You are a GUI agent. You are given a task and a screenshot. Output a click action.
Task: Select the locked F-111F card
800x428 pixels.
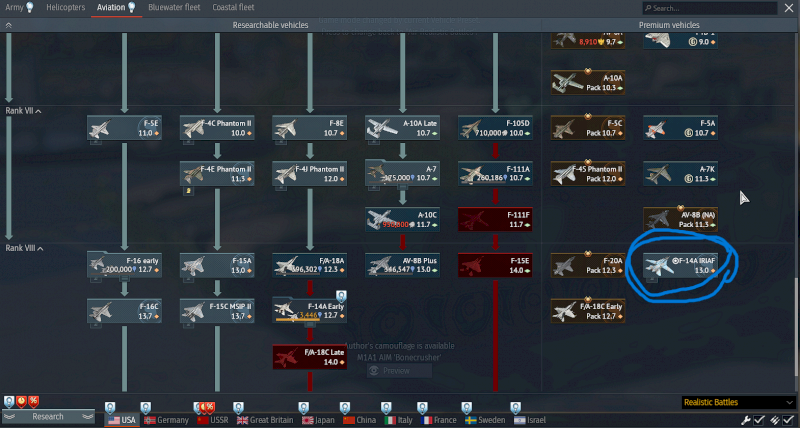pyautogui.click(x=495, y=219)
